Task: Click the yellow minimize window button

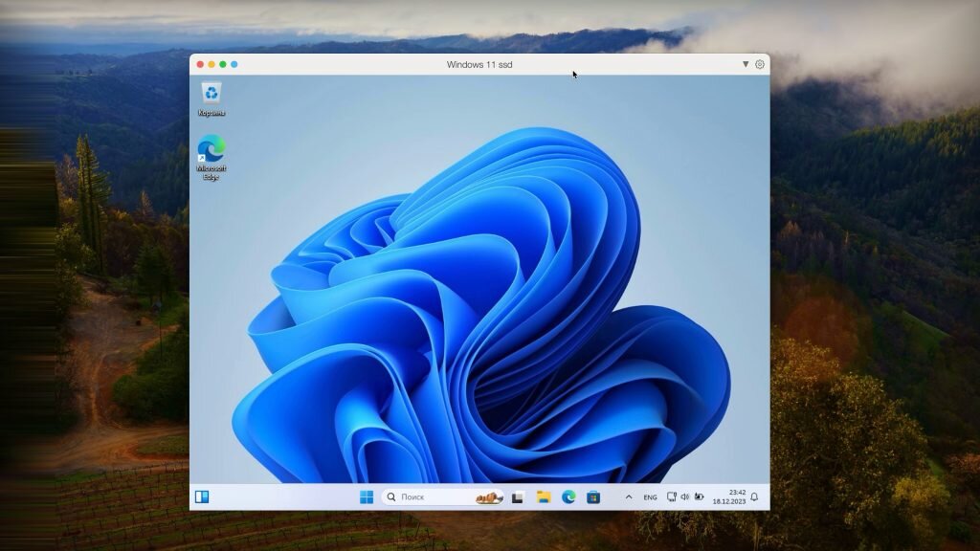Action: pyautogui.click(x=212, y=64)
